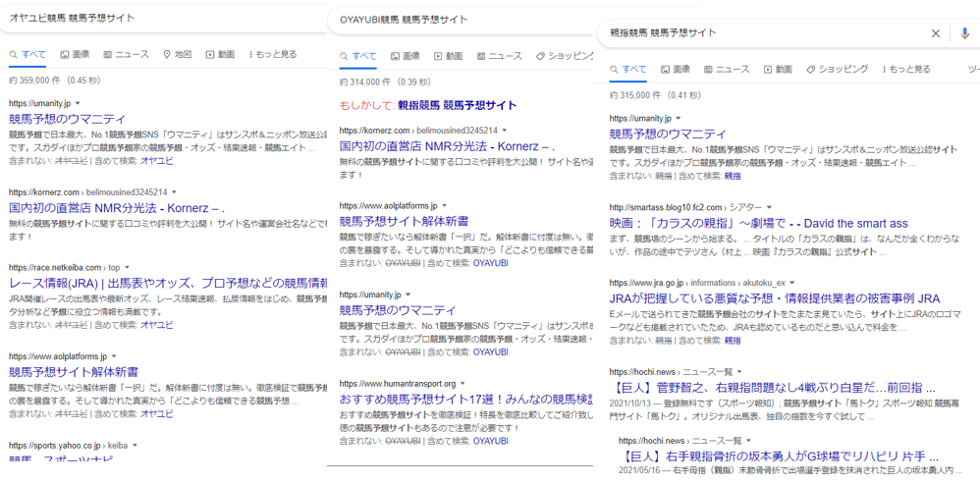Screen dimensions: 980x483
Task: Open 競馬予想サイト解体新書 in オヤユビ競馬 results
Action: pos(73,372)
